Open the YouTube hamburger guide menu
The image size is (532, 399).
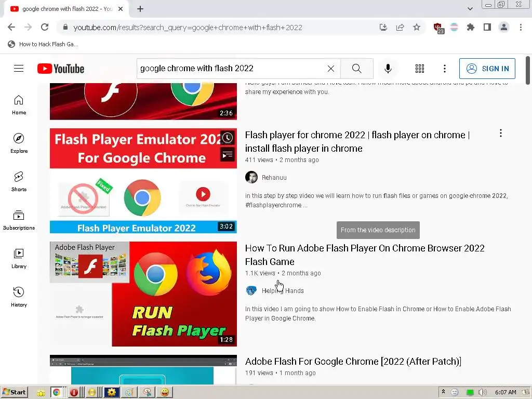(x=19, y=69)
